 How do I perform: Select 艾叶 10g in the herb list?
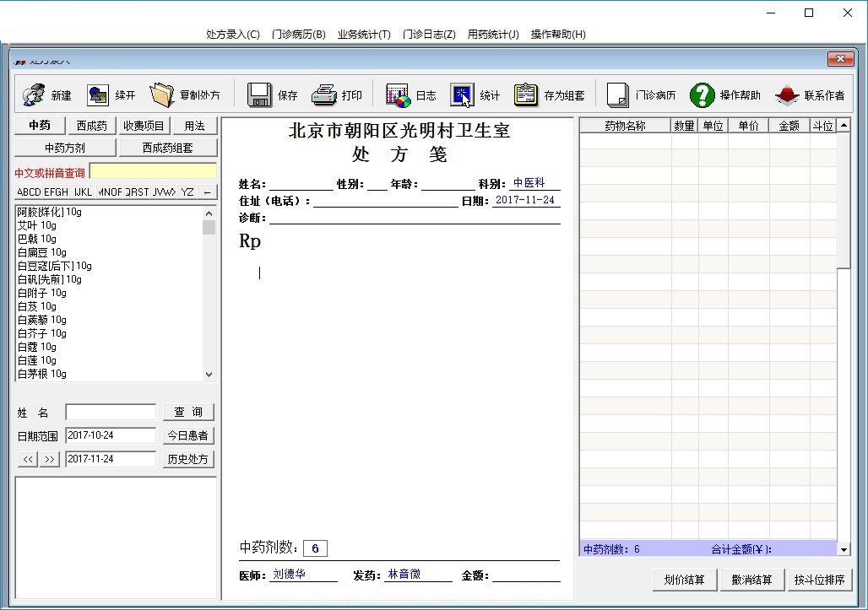point(37,225)
